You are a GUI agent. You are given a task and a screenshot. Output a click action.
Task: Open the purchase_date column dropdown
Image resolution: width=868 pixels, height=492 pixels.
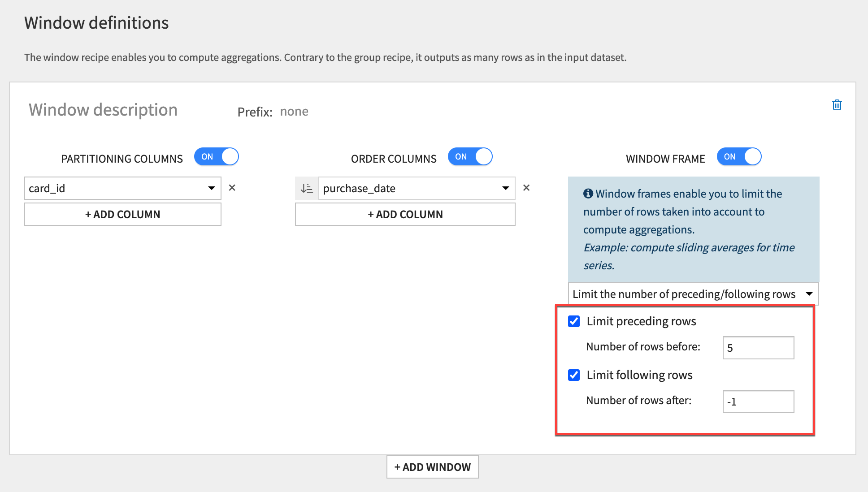click(506, 188)
